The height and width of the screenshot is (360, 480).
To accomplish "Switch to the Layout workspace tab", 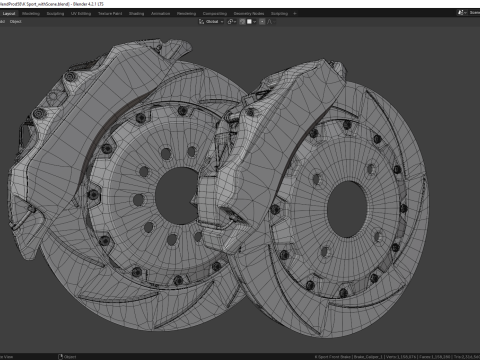I will click(x=9, y=14).
